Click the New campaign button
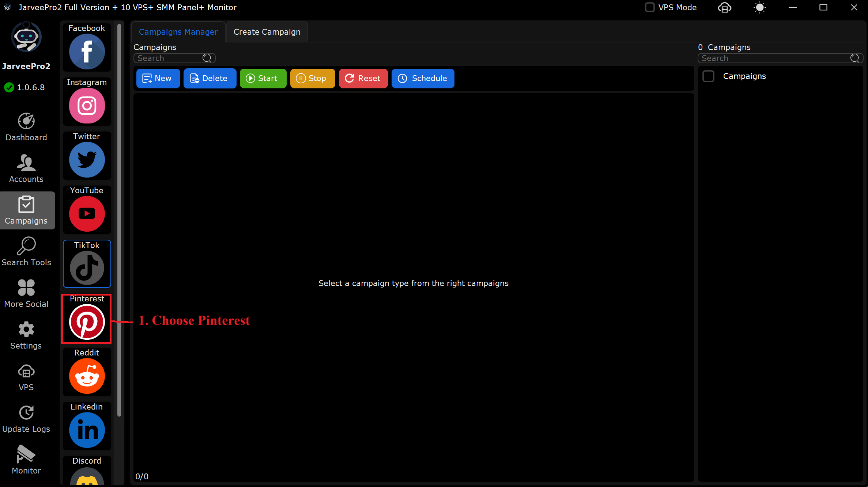This screenshot has height=487, width=868. 158,78
